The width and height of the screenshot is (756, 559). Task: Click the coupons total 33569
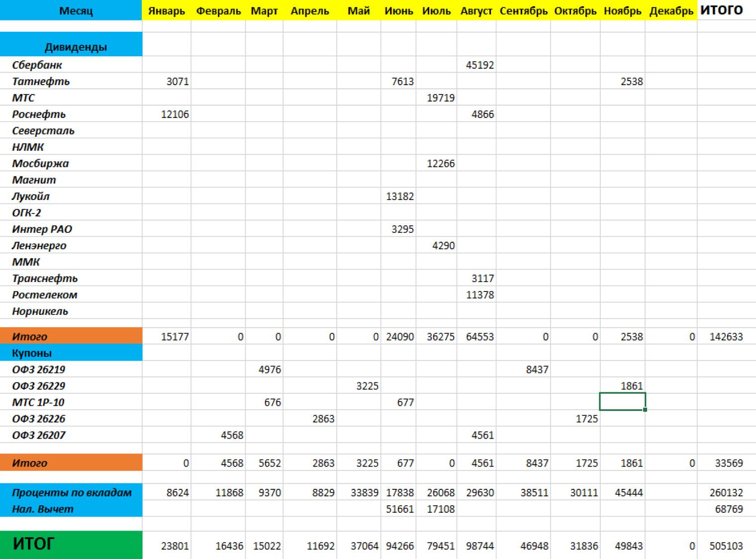click(x=729, y=463)
